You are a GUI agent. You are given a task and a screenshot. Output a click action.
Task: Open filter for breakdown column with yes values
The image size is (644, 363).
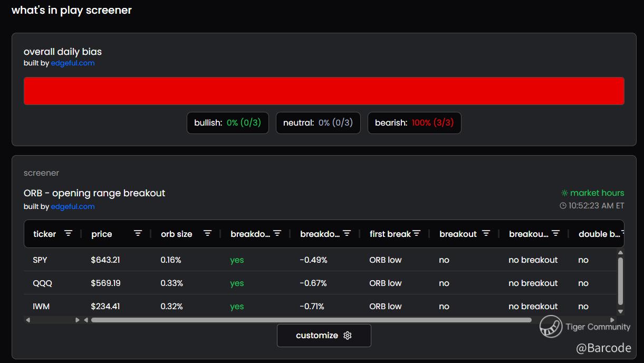pos(277,233)
